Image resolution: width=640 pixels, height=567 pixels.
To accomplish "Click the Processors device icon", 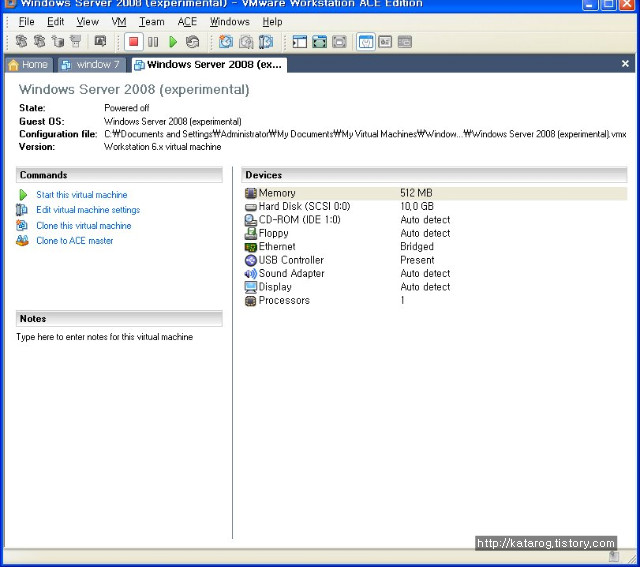I will [251, 301].
